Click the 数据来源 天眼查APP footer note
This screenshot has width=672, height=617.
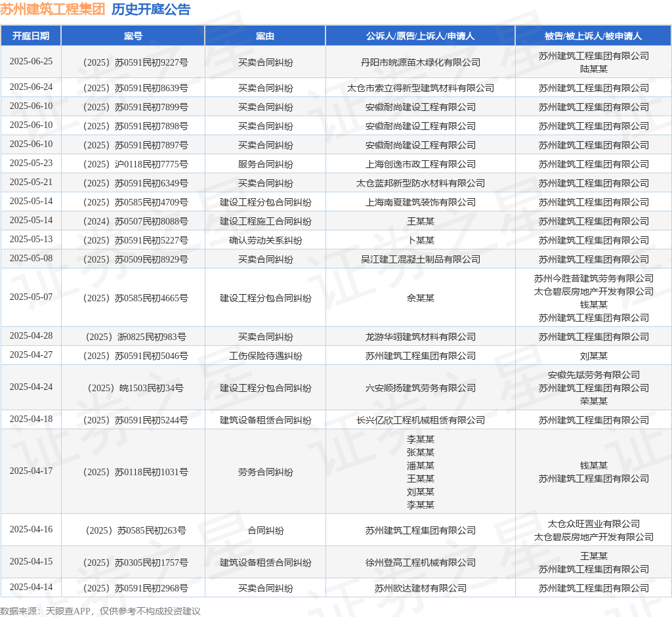tap(100, 611)
